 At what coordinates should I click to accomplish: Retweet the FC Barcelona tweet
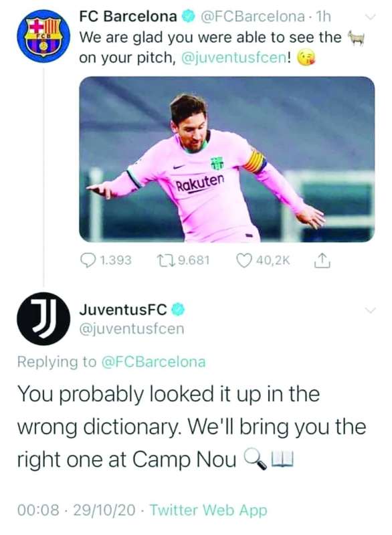click(165, 261)
